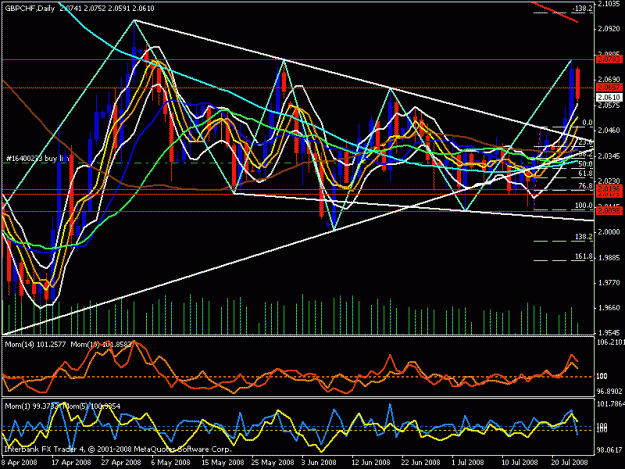Click the 20 Jul 2008 date label
Screen dimensions: 625x469
[x=570, y=463]
